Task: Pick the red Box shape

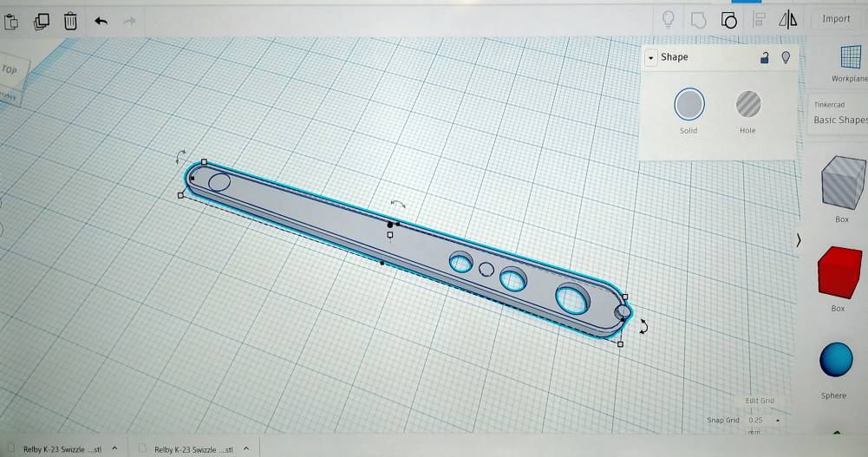Action: click(x=840, y=272)
